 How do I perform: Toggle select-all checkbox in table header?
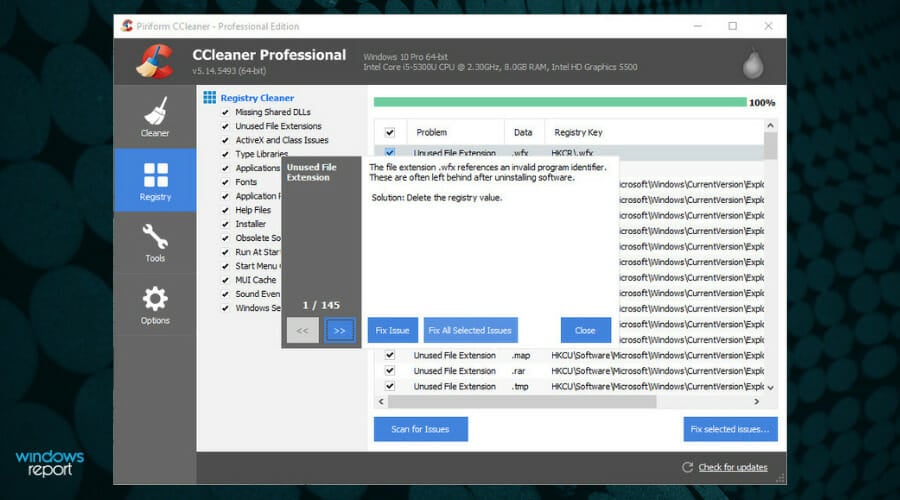[x=390, y=133]
